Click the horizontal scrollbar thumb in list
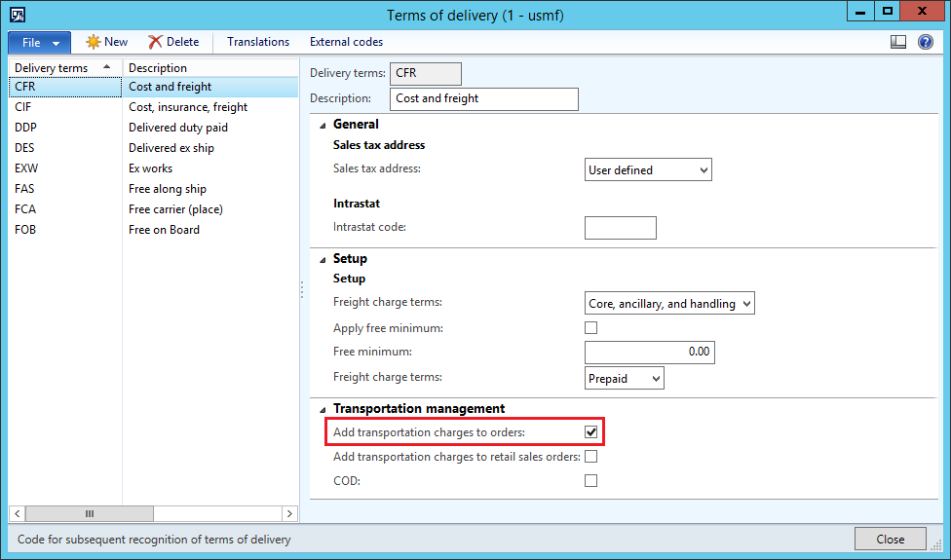 tap(89, 513)
